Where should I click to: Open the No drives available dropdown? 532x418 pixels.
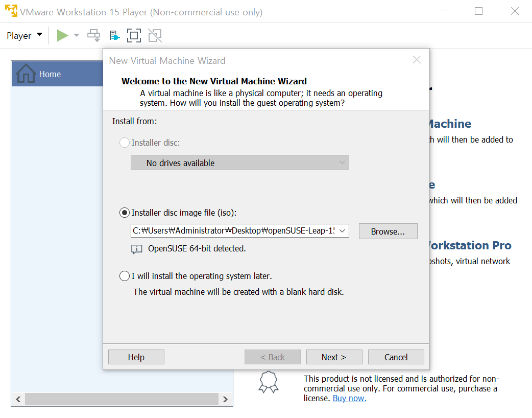pos(239,163)
